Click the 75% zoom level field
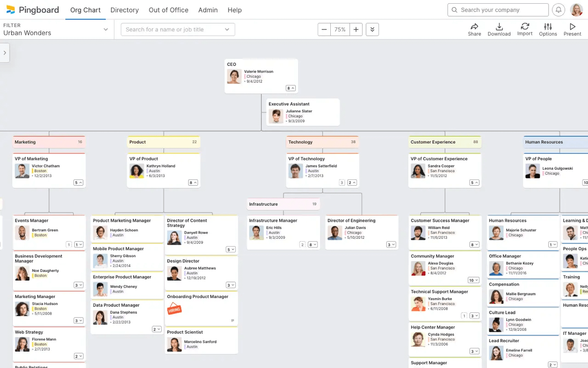588x368 pixels. point(340,29)
